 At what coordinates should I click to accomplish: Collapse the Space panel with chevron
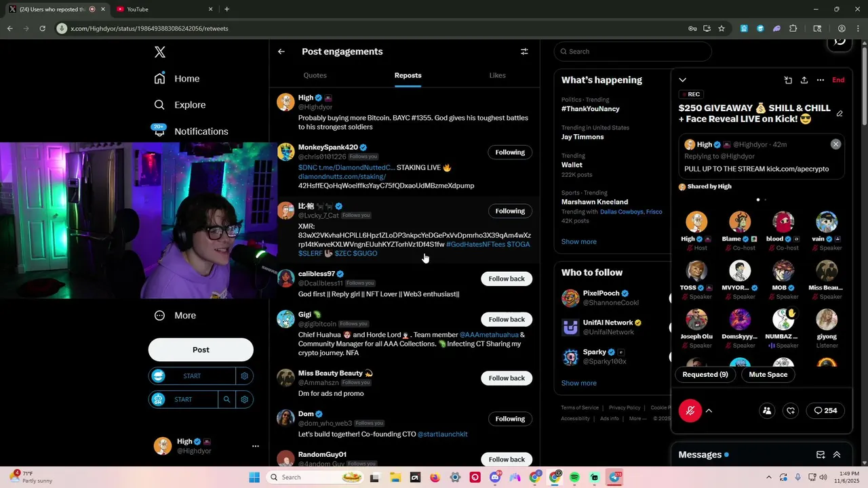pyautogui.click(x=683, y=80)
